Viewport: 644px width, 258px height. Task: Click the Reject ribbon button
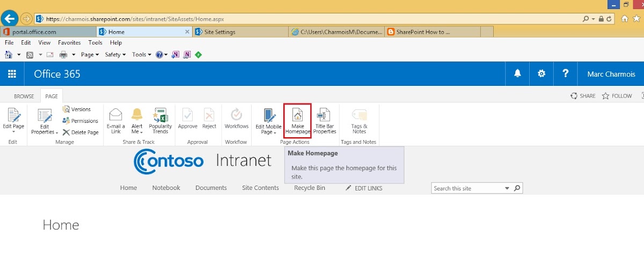pos(209,119)
